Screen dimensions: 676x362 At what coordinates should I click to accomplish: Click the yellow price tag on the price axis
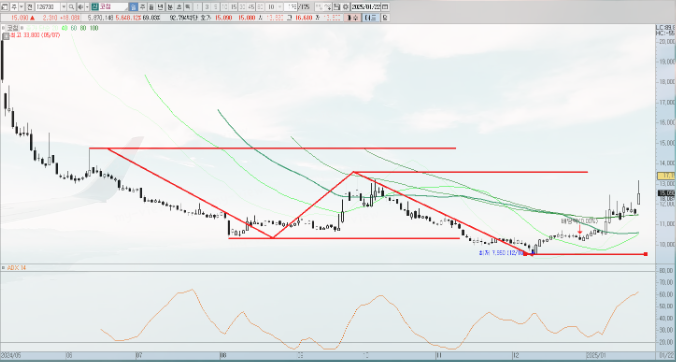666,176
